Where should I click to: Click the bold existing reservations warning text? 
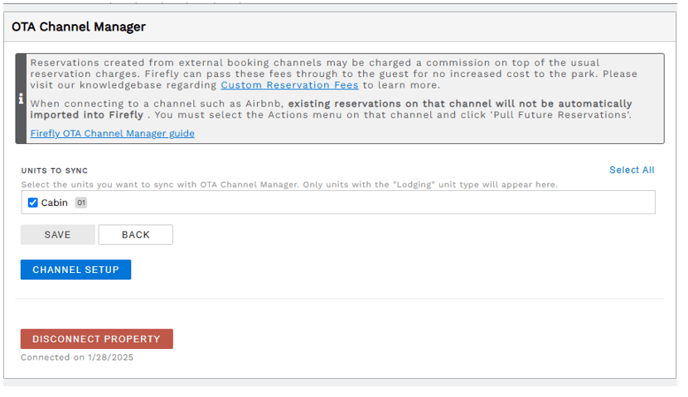(x=331, y=109)
